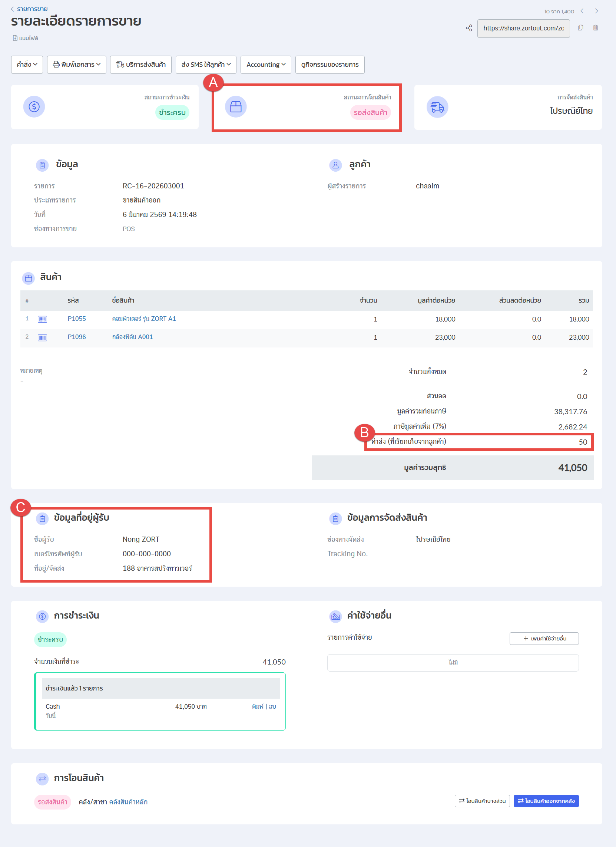Open product link คอมพิวเตอร์ รุ่น ZORT A1
Screen dimensions: 616x847
(x=144, y=319)
